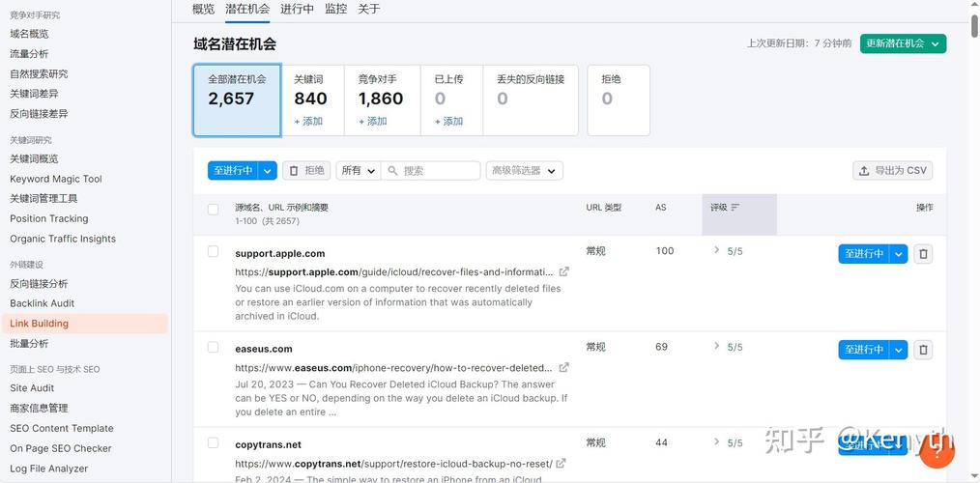The height and width of the screenshot is (483, 980).
Task: Switch to the 潜在机会 tab
Action: click(x=247, y=9)
